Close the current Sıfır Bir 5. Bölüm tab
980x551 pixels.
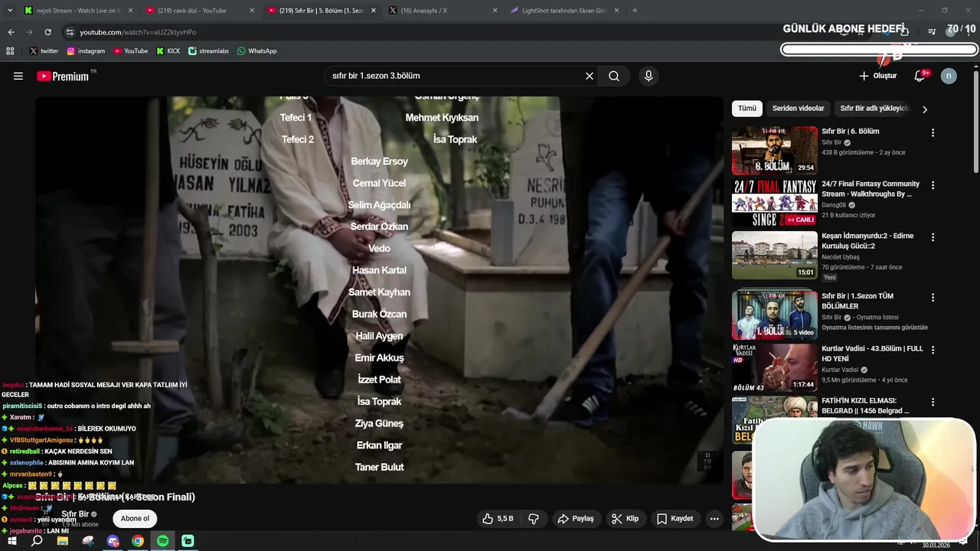pos(373,11)
